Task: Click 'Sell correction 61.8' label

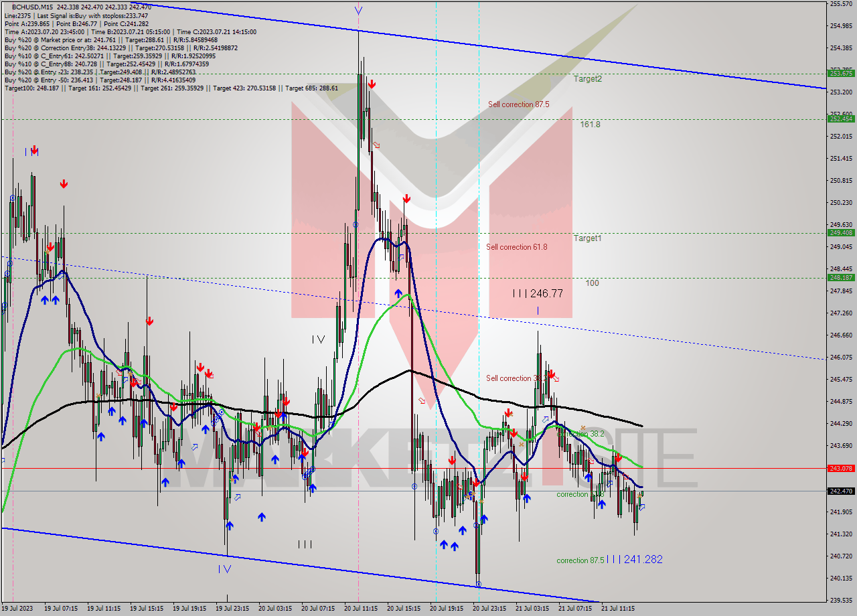Action: tap(517, 247)
